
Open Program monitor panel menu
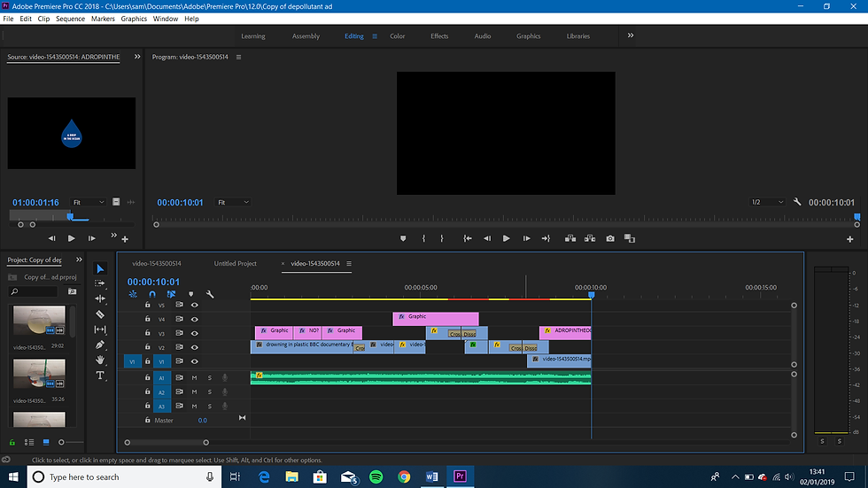238,57
